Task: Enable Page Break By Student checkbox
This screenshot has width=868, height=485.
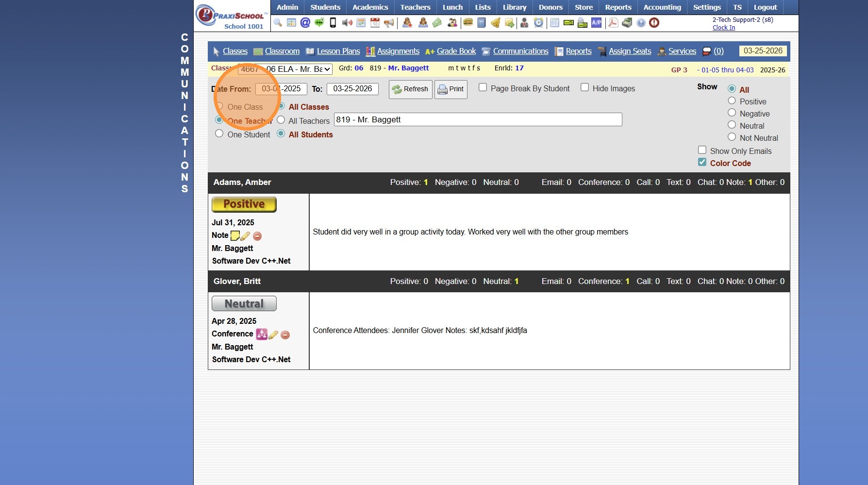Action: click(483, 87)
